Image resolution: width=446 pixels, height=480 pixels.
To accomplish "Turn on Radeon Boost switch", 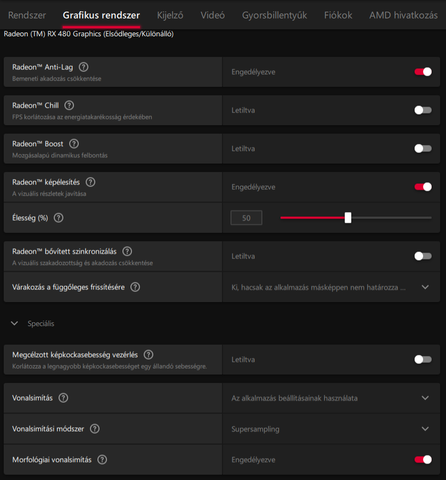I will point(423,148).
